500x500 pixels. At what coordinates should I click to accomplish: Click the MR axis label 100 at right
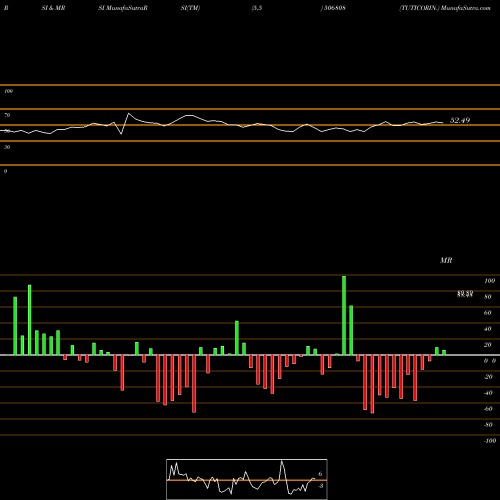(490, 281)
